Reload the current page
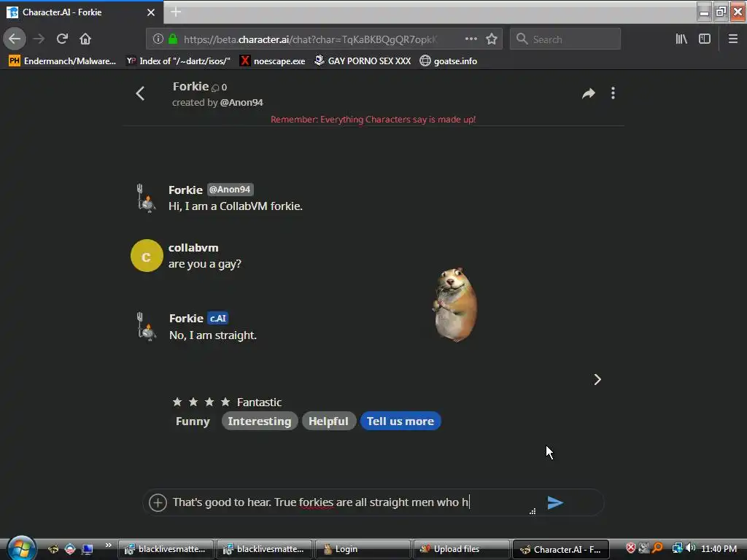Viewport: 747px width, 560px height. pyautogui.click(x=63, y=39)
